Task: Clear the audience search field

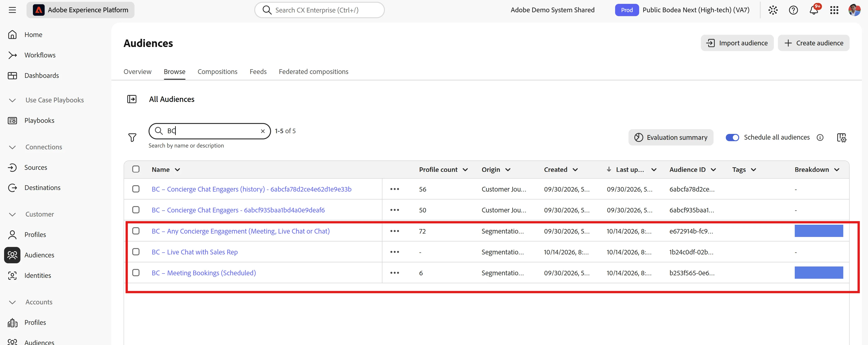Action: 263,131
